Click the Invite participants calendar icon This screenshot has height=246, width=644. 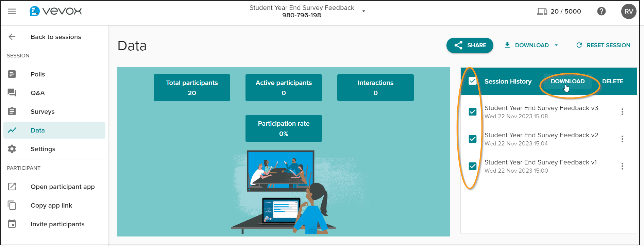pos(12,224)
